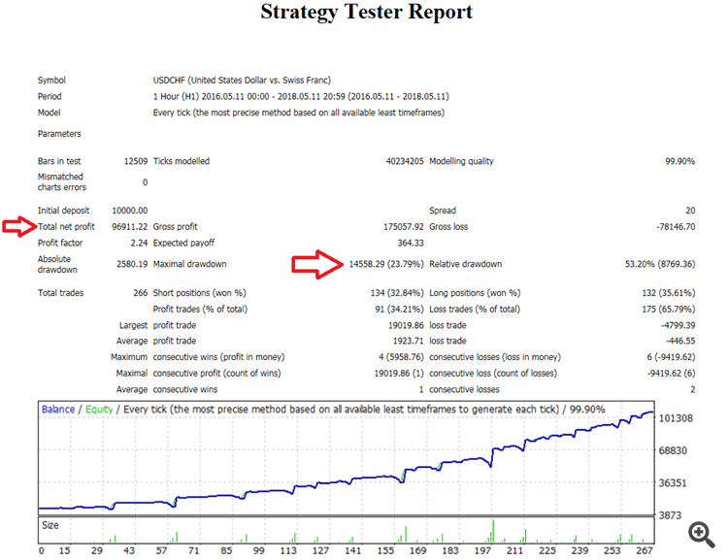
Task: Click Absolute drawdown value 2580.19
Action: [x=132, y=264]
